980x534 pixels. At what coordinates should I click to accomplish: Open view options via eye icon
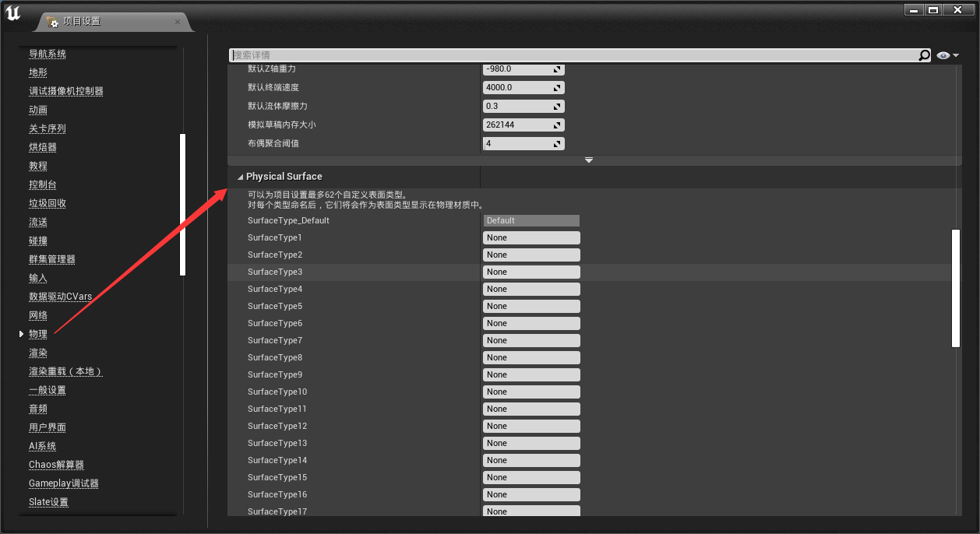(943, 55)
